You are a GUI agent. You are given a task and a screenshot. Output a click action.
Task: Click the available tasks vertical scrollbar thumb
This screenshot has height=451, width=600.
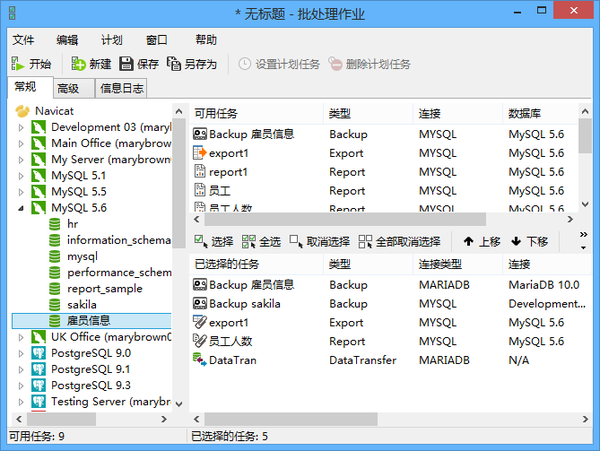click(585, 135)
